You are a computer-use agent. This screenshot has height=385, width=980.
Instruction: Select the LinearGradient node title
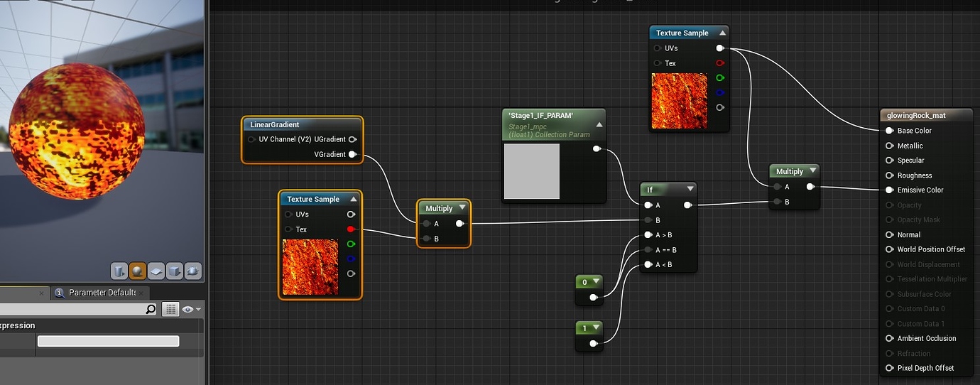tap(275, 124)
